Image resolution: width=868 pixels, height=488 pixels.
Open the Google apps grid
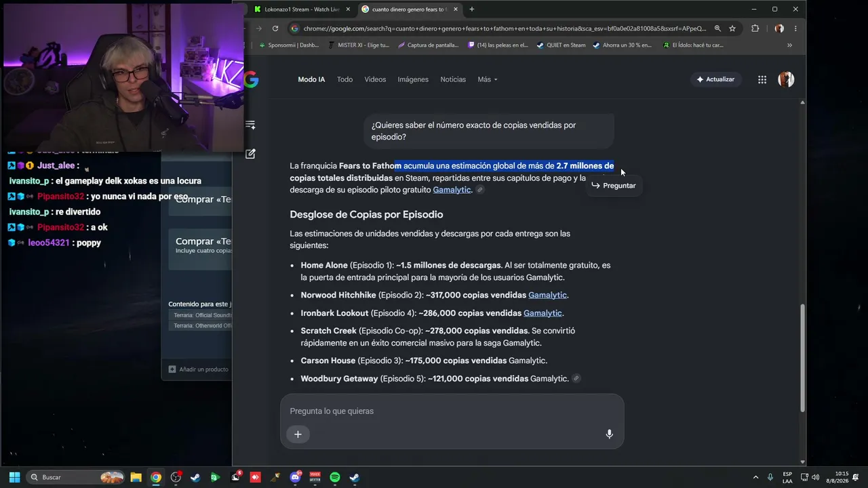(x=762, y=79)
